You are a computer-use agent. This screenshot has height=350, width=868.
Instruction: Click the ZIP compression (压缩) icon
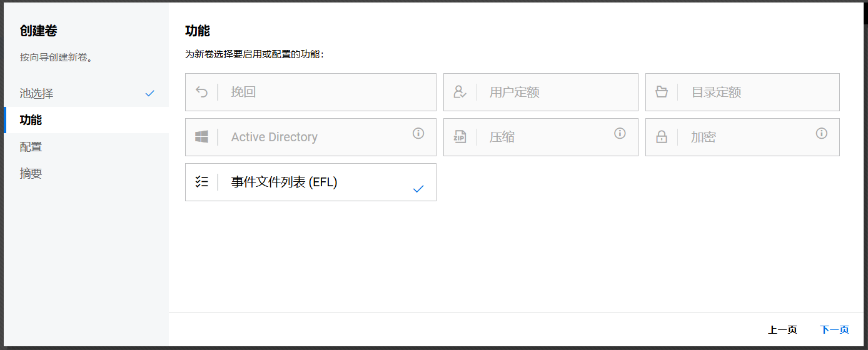tap(460, 137)
